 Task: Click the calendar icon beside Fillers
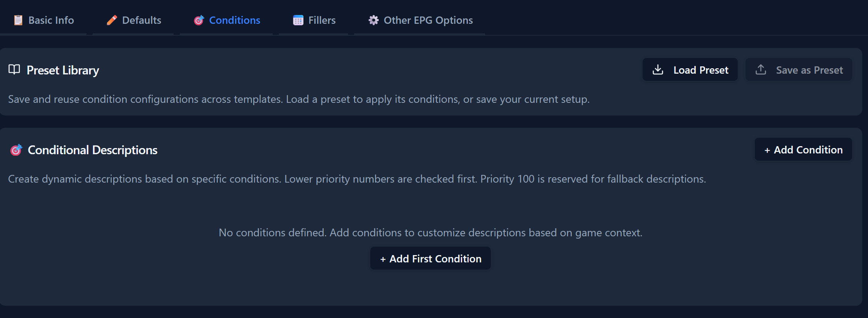(298, 20)
